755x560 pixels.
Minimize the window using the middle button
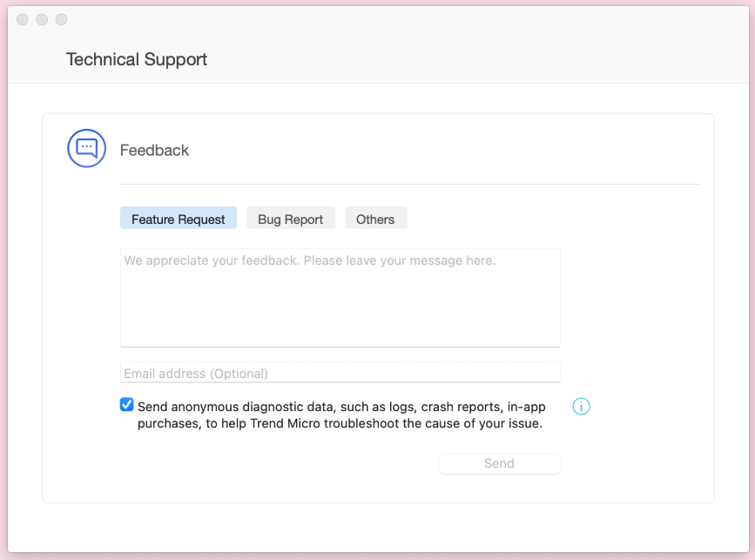(x=42, y=19)
